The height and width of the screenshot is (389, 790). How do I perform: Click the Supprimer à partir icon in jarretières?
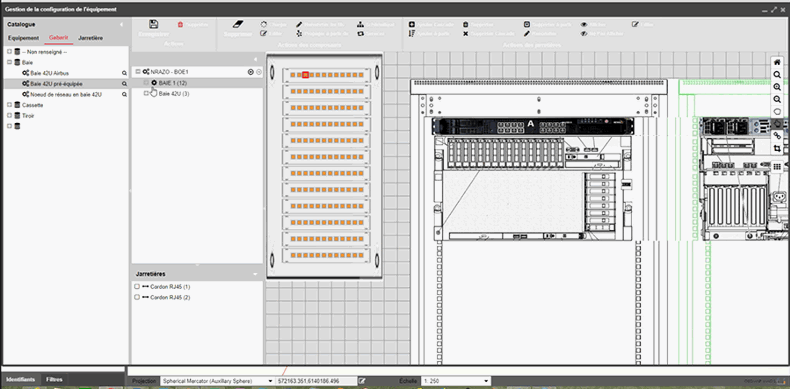pos(527,24)
